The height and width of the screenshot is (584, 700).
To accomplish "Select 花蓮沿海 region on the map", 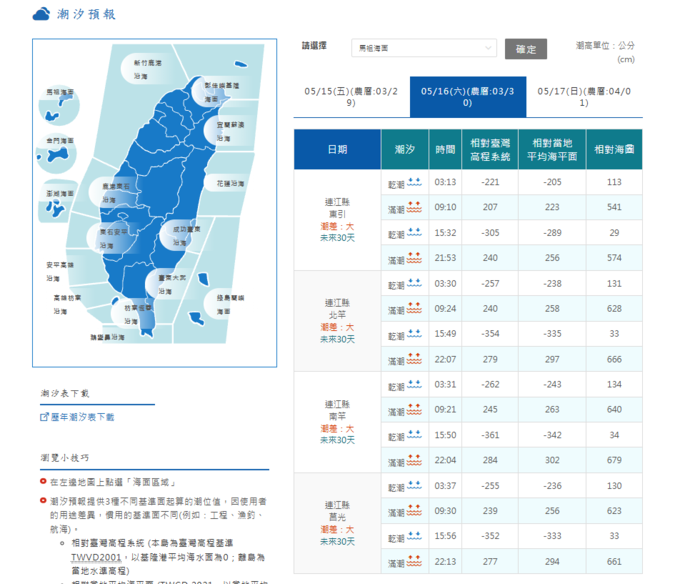I will coord(229,184).
